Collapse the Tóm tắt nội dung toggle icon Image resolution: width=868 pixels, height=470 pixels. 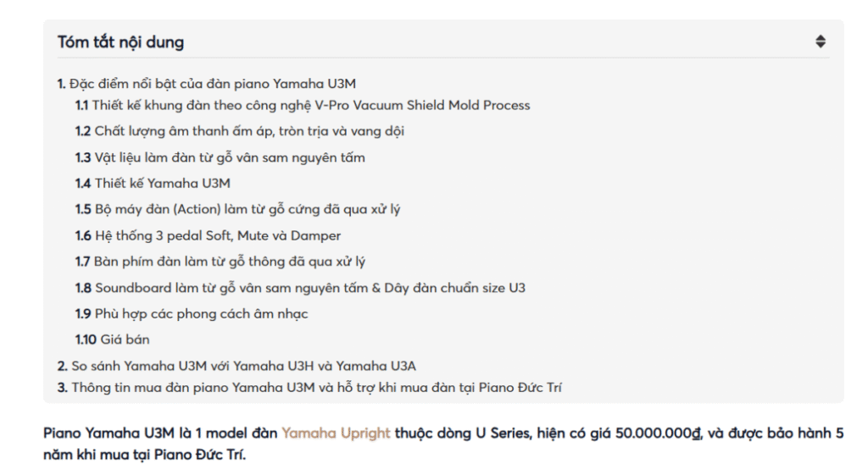click(820, 41)
